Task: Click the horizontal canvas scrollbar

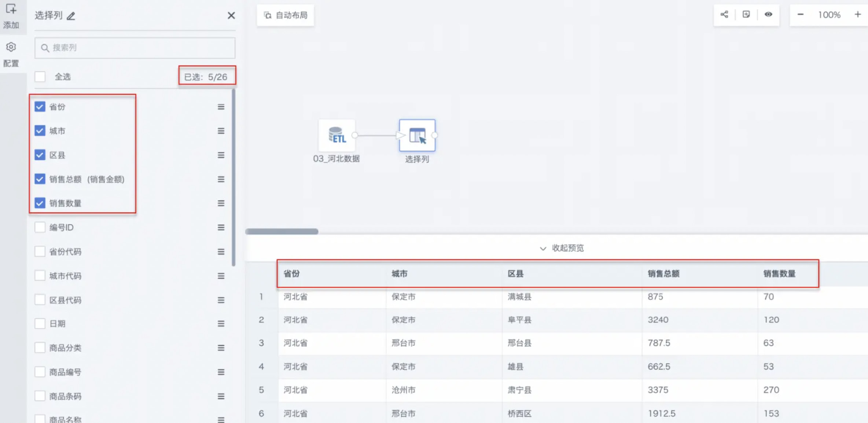Action: 282,231
